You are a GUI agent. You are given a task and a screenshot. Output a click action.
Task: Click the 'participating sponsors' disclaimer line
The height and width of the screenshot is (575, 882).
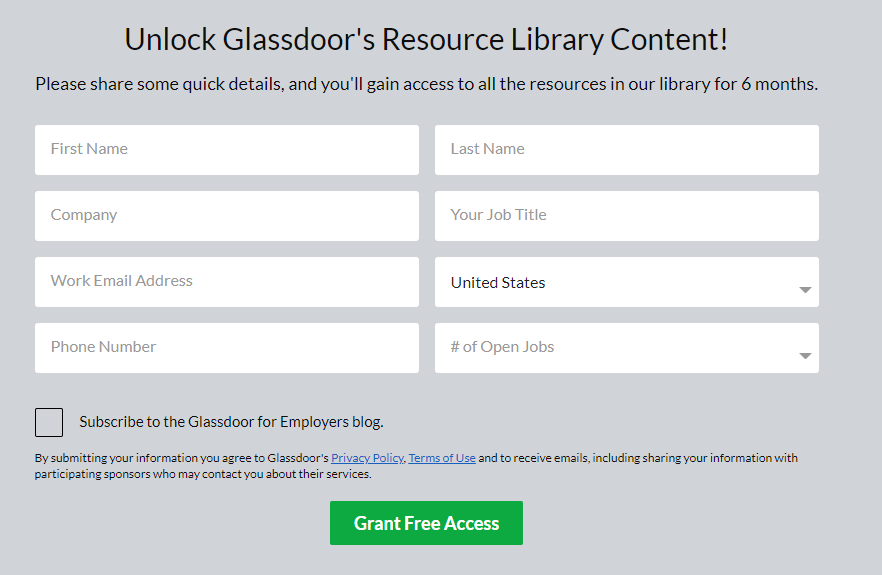[x=202, y=474]
